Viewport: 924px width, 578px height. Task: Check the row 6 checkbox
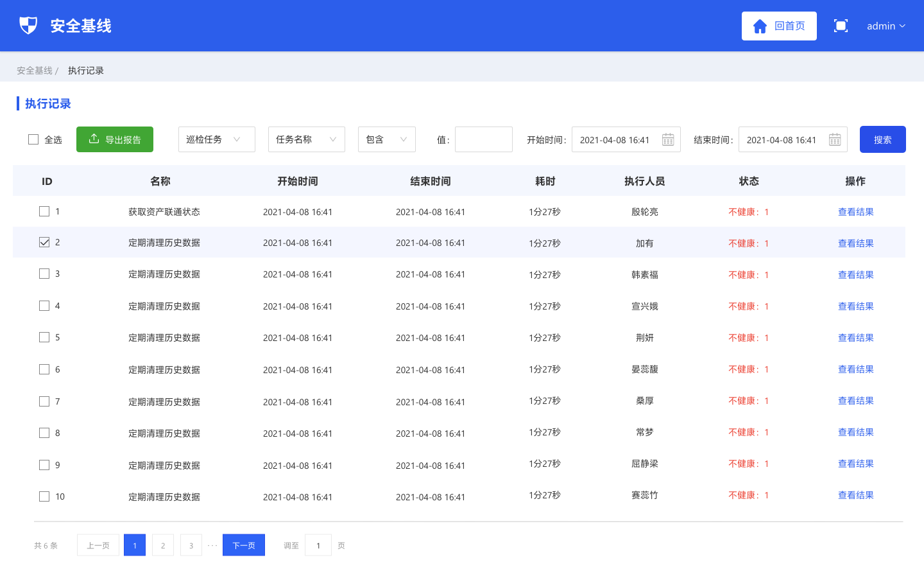click(44, 369)
